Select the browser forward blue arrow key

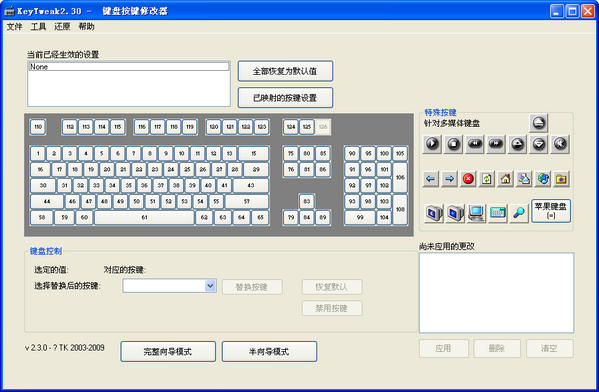449,179
